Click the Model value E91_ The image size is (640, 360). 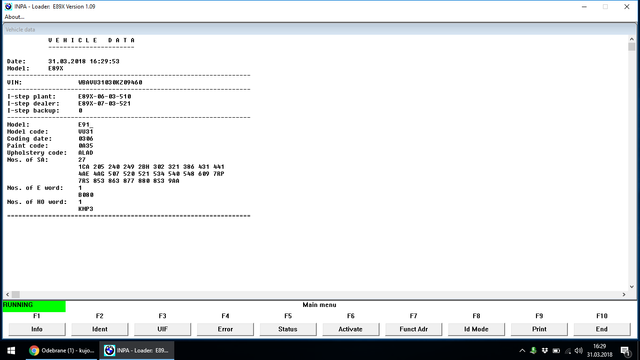tap(86, 125)
